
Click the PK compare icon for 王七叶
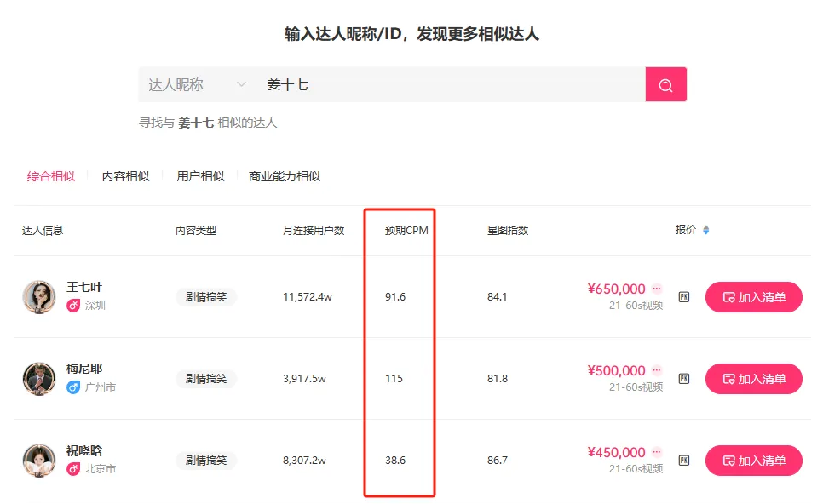pyautogui.click(x=683, y=296)
